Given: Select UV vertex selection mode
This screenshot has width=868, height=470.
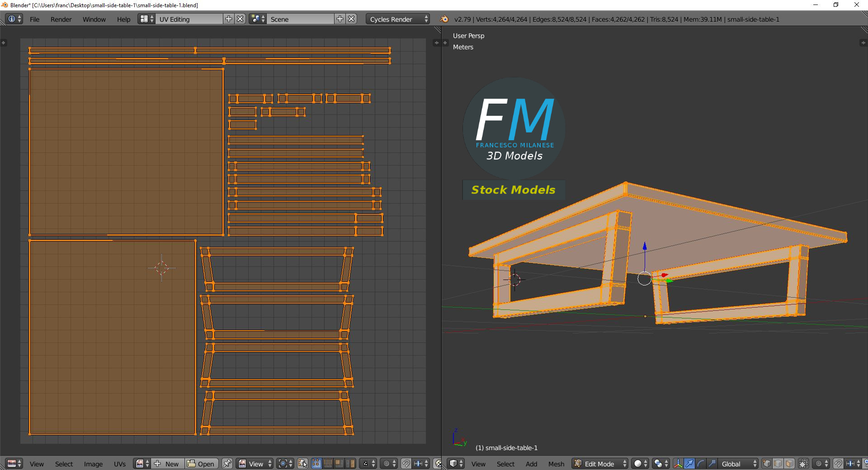Looking at the screenshot, I should [x=316, y=464].
